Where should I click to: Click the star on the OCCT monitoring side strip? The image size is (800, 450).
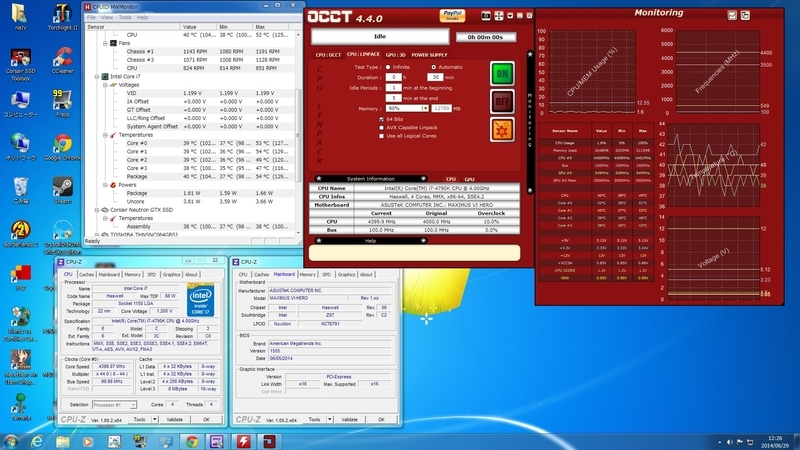tap(530, 54)
